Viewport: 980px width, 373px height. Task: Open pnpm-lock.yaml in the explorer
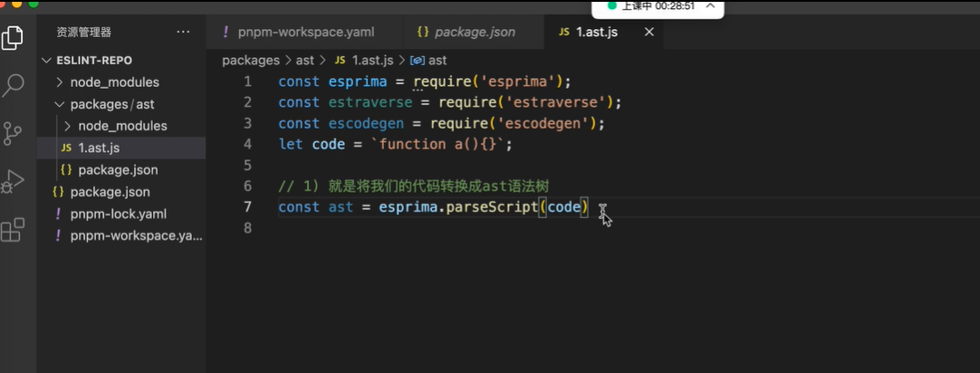click(118, 214)
